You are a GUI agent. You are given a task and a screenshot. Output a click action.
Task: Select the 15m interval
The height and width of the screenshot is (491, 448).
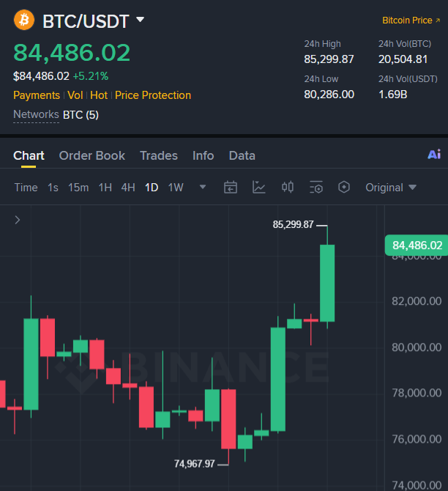78,188
